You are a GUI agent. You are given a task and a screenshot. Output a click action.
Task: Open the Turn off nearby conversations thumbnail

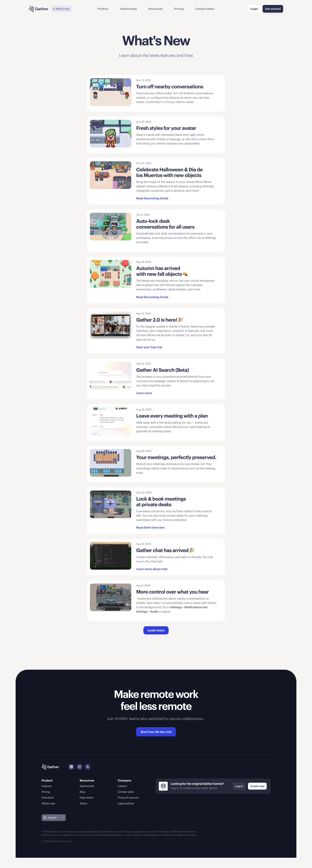click(x=110, y=92)
